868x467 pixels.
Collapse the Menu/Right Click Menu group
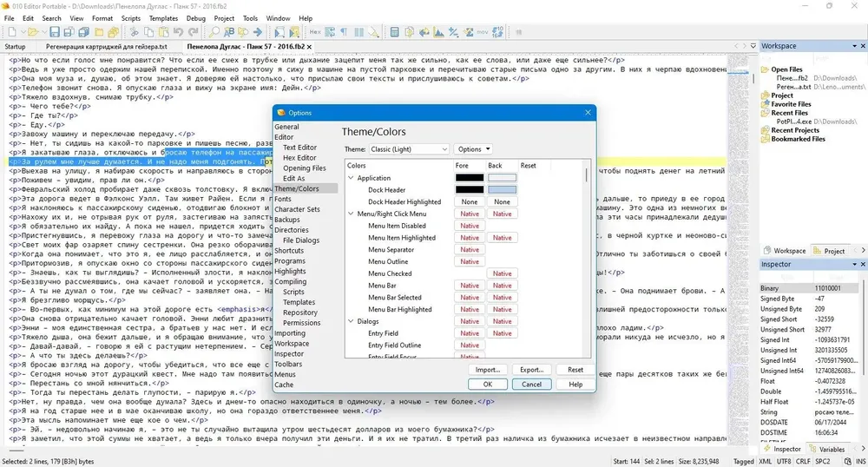click(x=351, y=214)
